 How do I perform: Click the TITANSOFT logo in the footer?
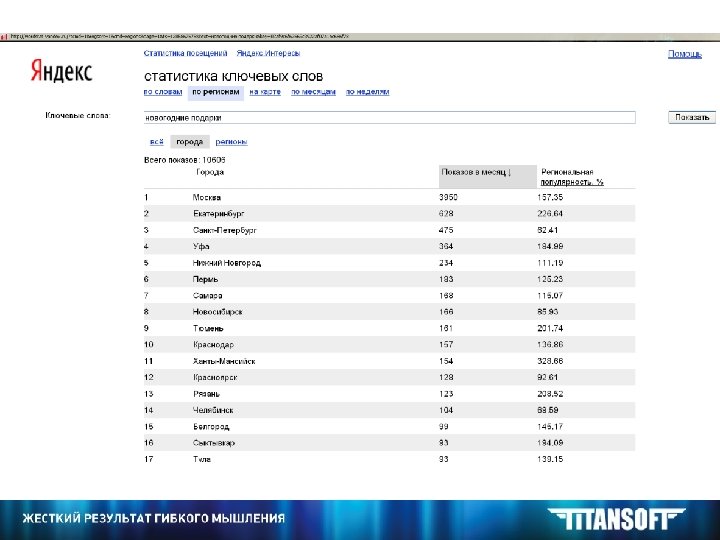616,519
